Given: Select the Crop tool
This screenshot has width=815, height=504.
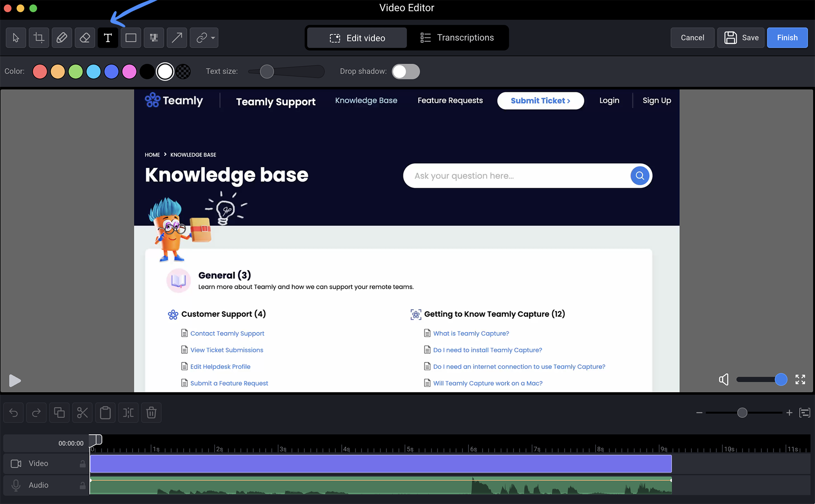Looking at the screenshot, I should (x=39, y=38).
